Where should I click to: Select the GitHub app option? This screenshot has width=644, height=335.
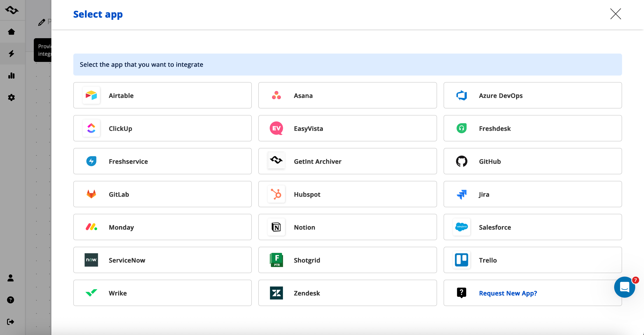click(532, 161)
